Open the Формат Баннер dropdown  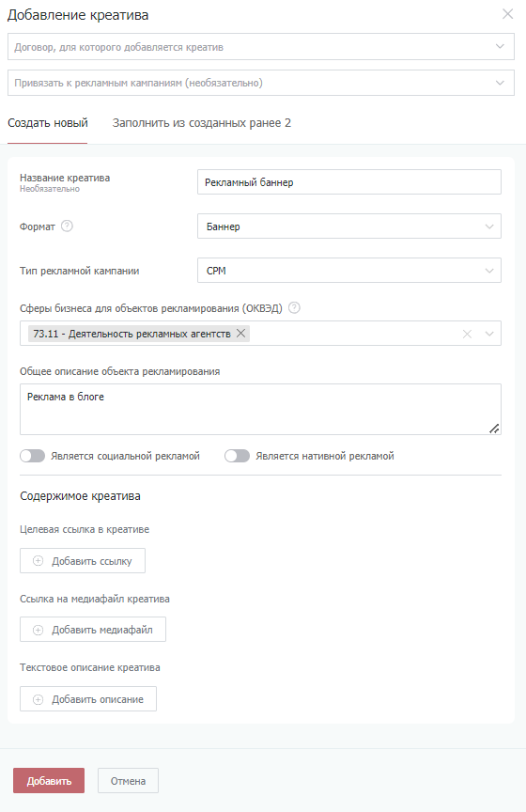348,226
